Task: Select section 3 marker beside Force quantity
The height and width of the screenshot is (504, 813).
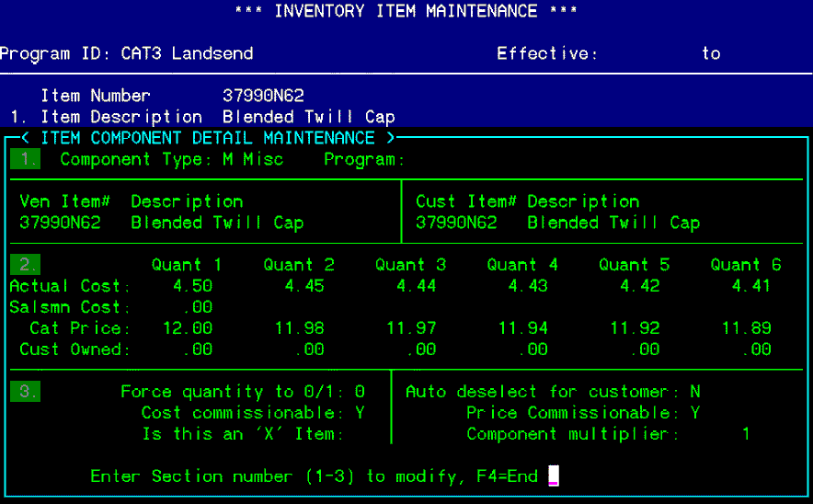Action: [x=25, y=392]
